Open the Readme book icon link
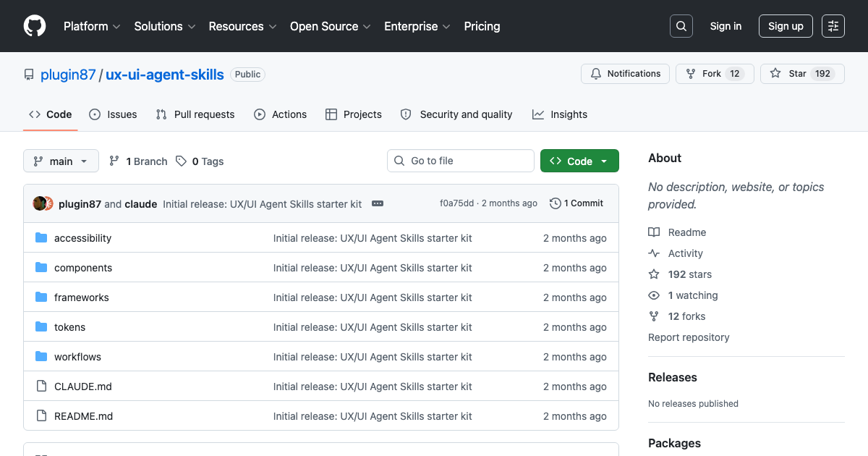Image resolution: width=868 pixels, height=456 pixels. coord(677,232)
